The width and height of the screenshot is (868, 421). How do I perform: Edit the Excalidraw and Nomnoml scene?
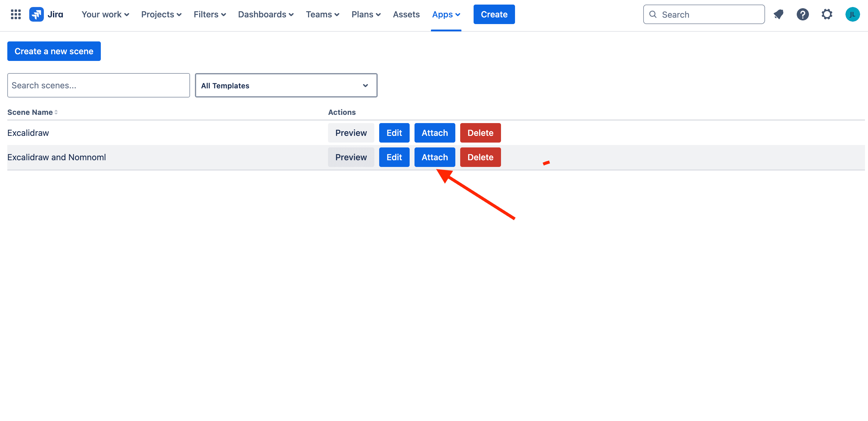(394, 157)
